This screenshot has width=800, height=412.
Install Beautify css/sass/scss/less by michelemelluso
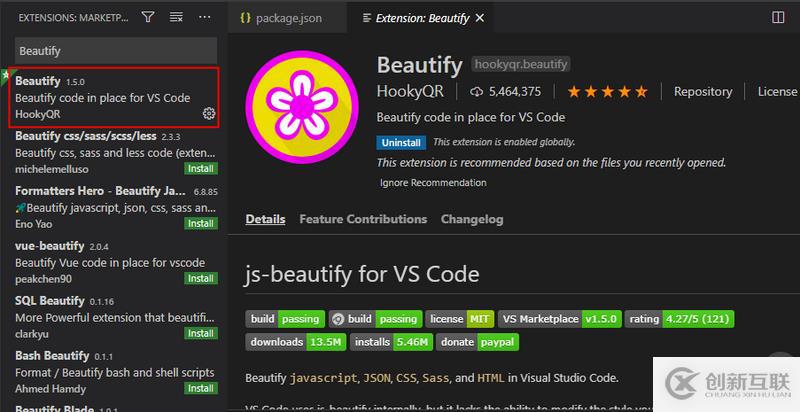click(201, 169)
